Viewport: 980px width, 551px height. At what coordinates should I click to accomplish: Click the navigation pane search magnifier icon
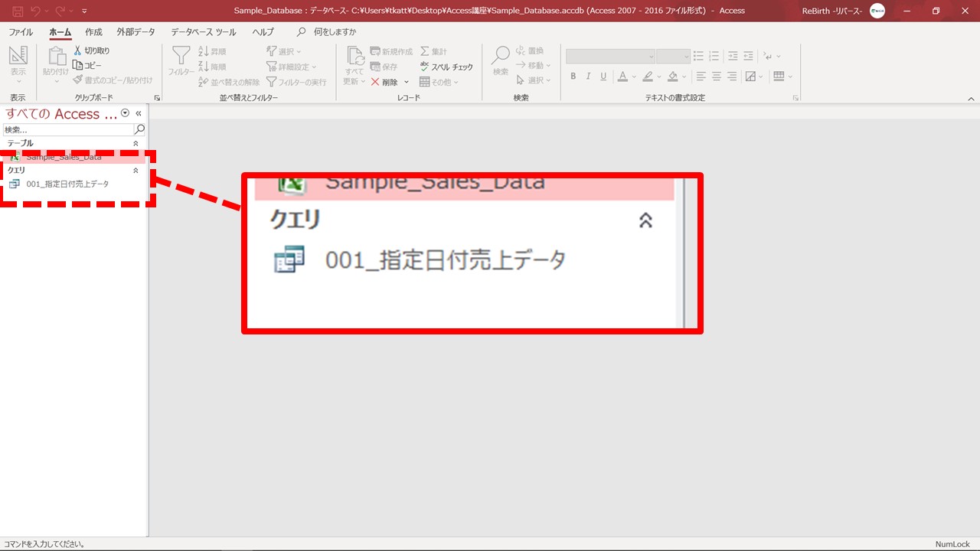pyautogui.click(x=139, y=129)
